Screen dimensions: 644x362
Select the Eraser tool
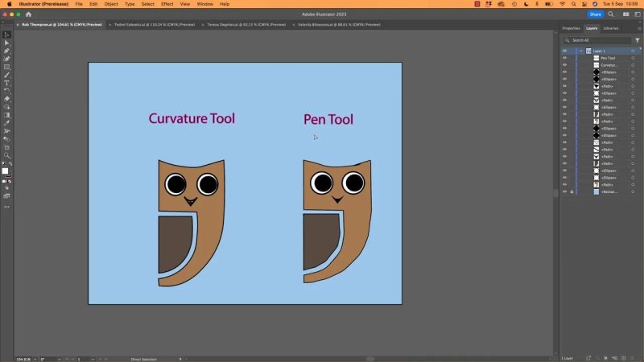(x=6, y=99)
